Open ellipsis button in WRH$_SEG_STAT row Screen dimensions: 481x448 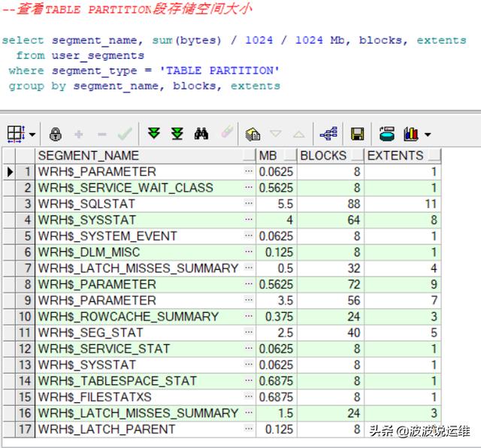[x=249, y=331]
